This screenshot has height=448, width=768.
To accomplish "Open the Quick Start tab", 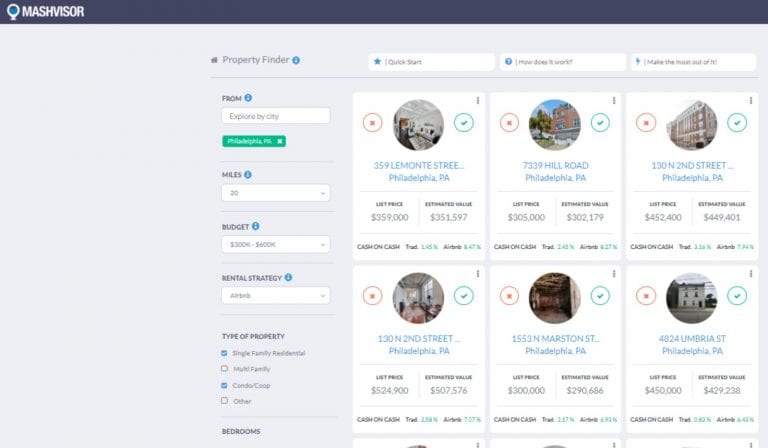I will 431,62.
